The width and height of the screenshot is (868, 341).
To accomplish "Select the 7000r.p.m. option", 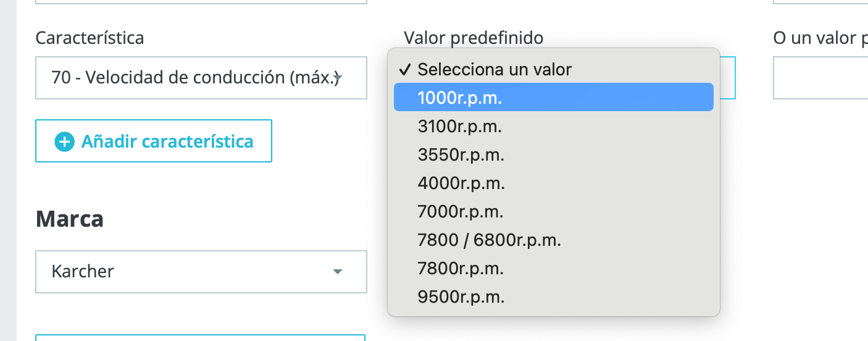I will click(460, 212).
